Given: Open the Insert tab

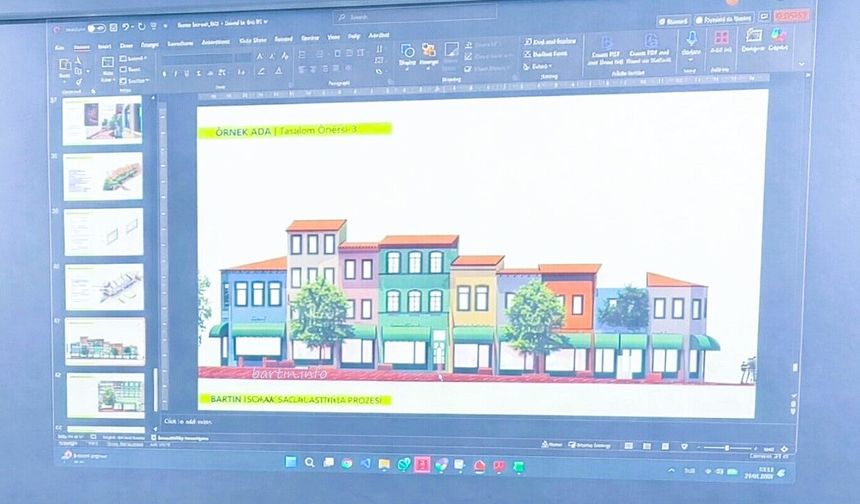Looking at the screenshot, I should [104, 47].
